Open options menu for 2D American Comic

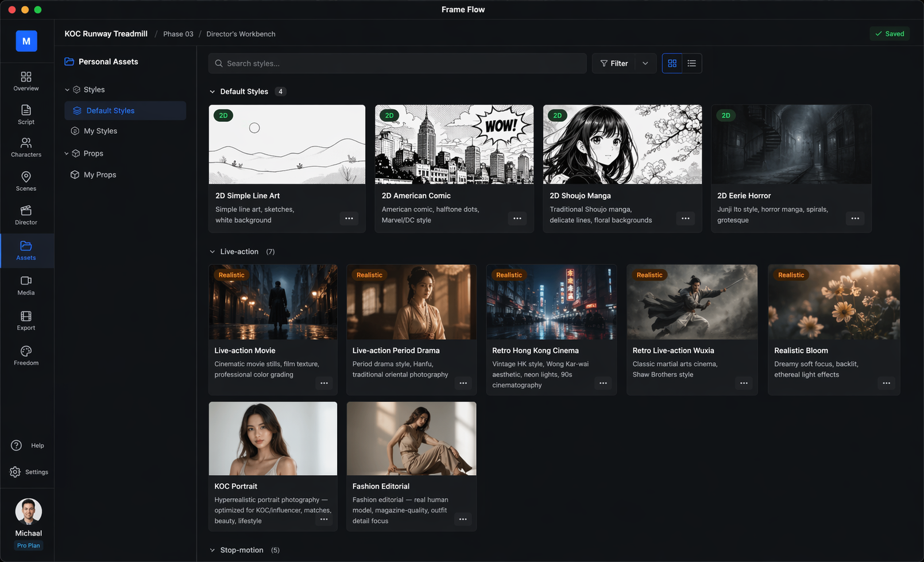pyautogui.click(x=517, y=218)
